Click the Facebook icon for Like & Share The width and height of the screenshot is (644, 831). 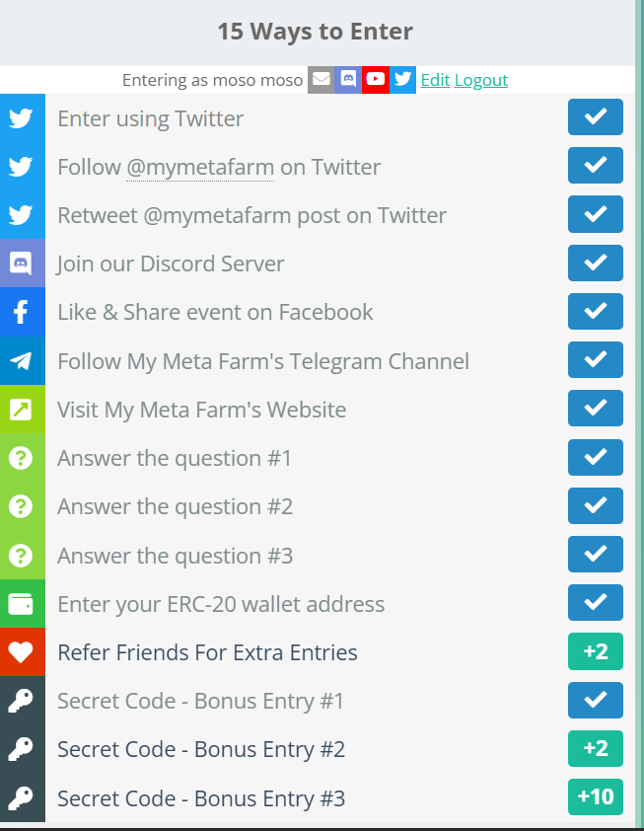coord(21,312)
